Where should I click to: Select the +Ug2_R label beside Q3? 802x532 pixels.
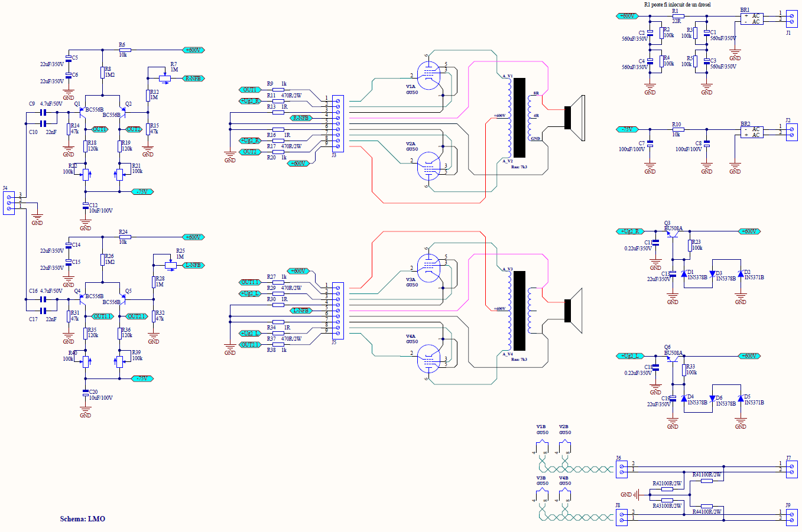click(x=630, y=231)
